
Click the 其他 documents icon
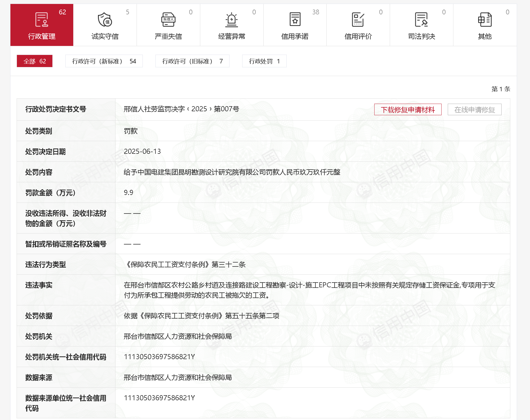[485, 20]
